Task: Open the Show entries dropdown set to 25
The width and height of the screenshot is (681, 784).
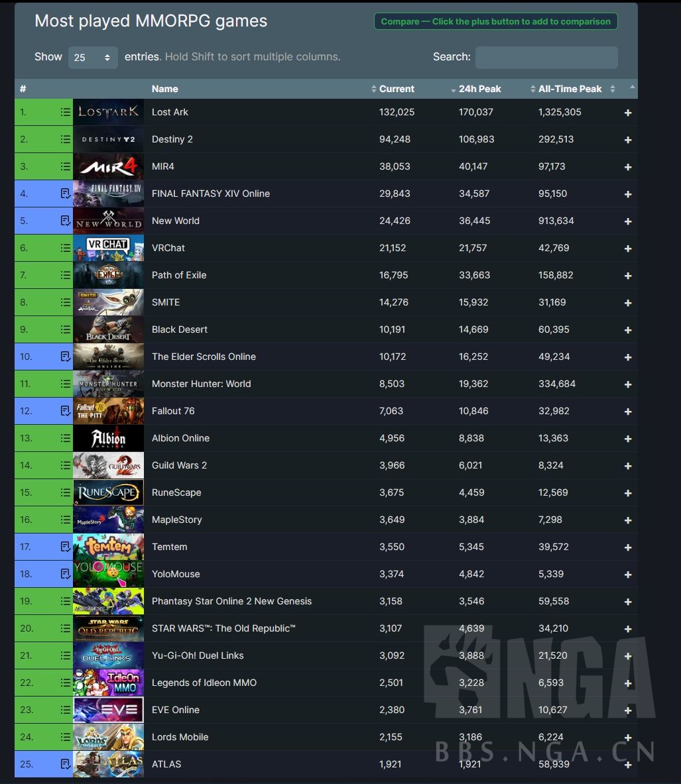Action: click(92, 58)
